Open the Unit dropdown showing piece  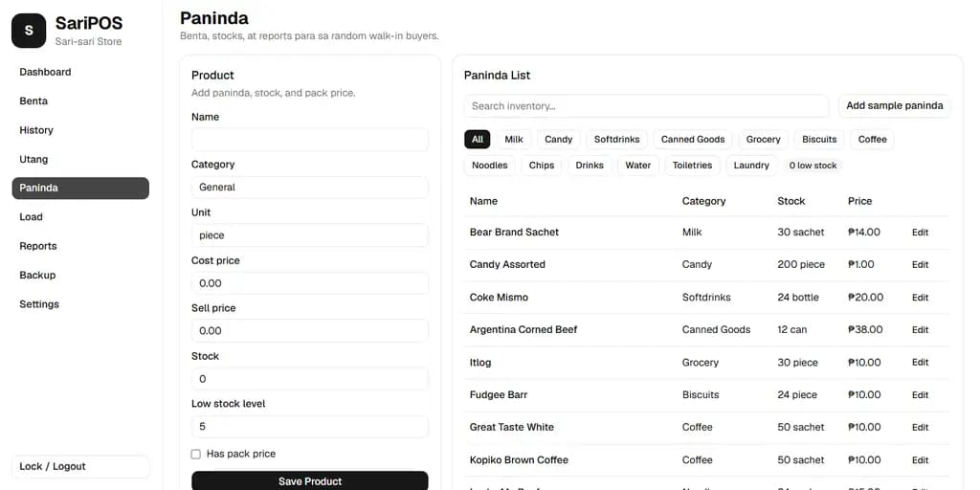pyautogui.click(x=309, y=235)
